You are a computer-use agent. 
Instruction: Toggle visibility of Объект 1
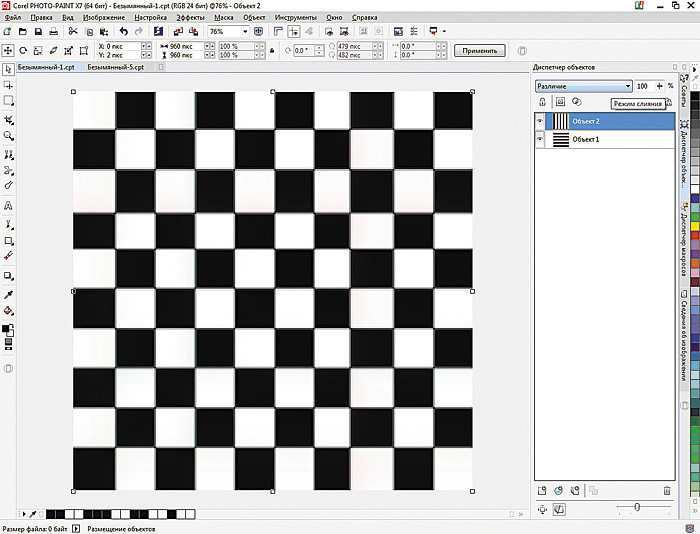click(540, 140)
